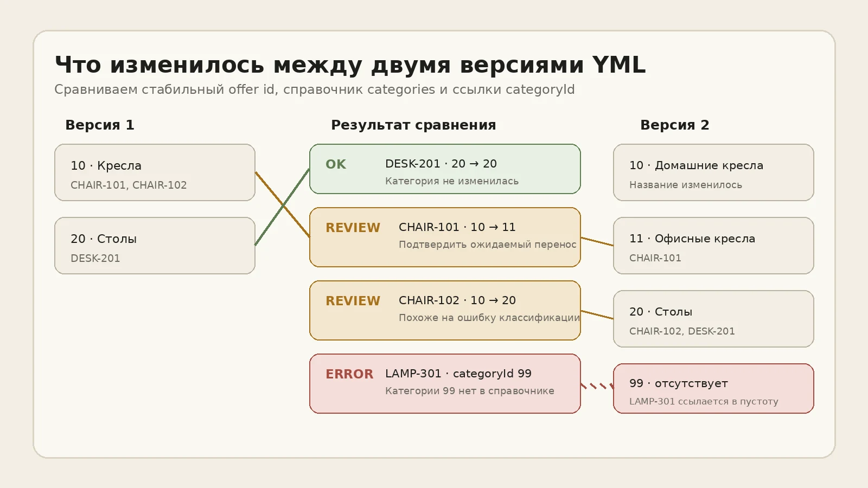Click the 'Версия 2' column heading
This screenshot has height=488, width=868.
tap(675, 125)
